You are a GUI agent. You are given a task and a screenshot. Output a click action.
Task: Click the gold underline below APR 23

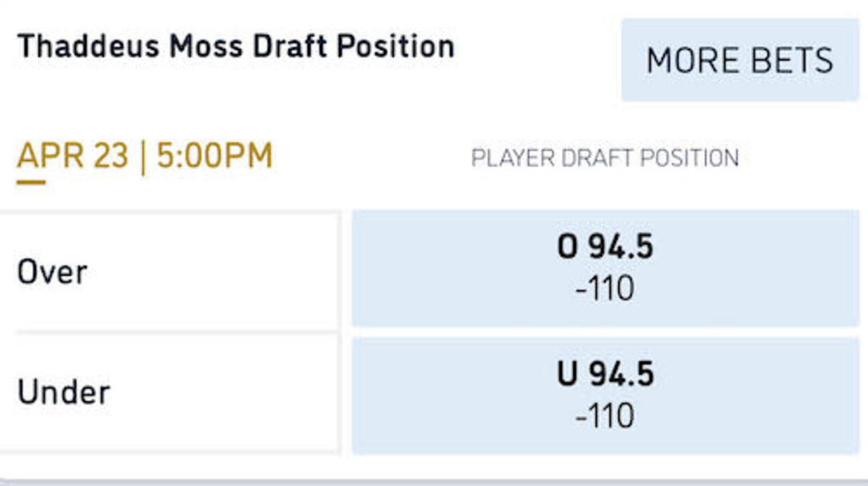pos(31,182)
